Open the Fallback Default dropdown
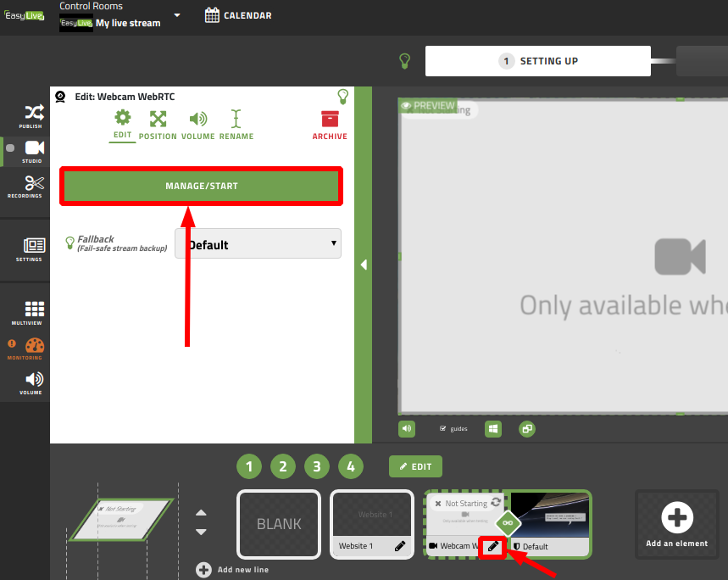This screenshot has width=728, height=580. (258, 243)
